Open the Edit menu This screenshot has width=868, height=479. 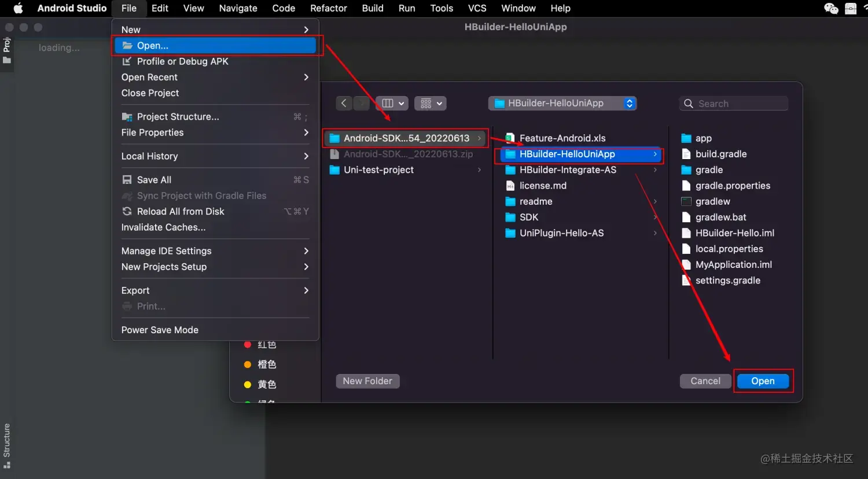tap(160, 8)
